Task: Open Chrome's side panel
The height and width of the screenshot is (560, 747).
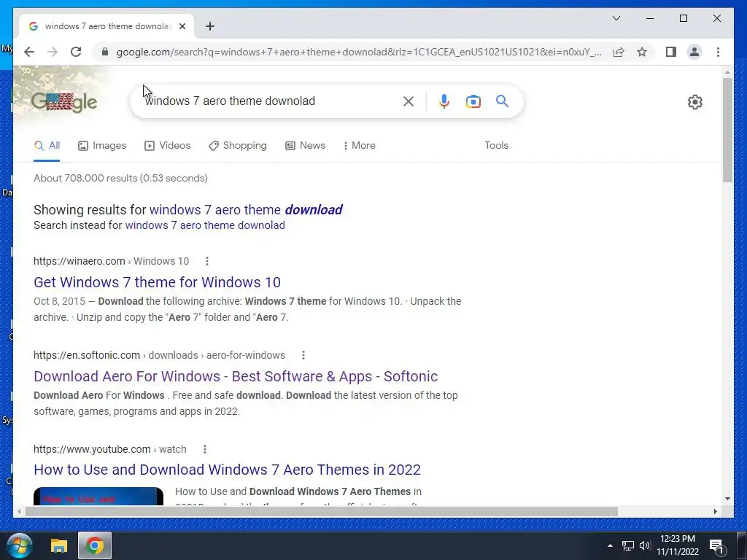Action: (671, 52)
